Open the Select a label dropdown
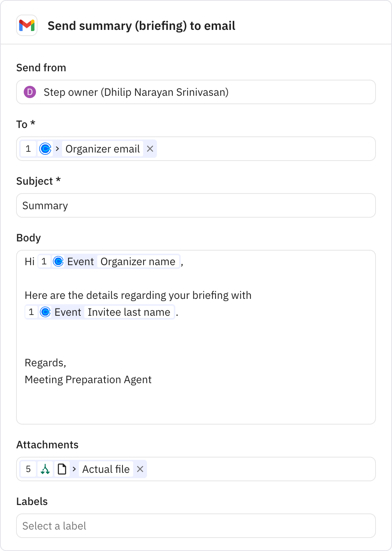The image size is (392, 551). coord(196,526)
